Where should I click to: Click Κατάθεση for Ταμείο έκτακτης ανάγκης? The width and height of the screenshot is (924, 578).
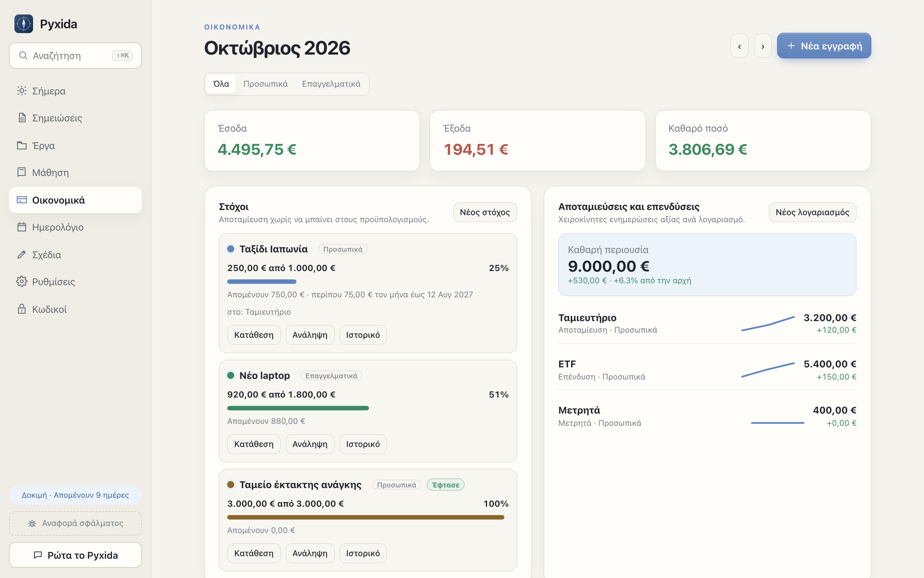(254, 554)
